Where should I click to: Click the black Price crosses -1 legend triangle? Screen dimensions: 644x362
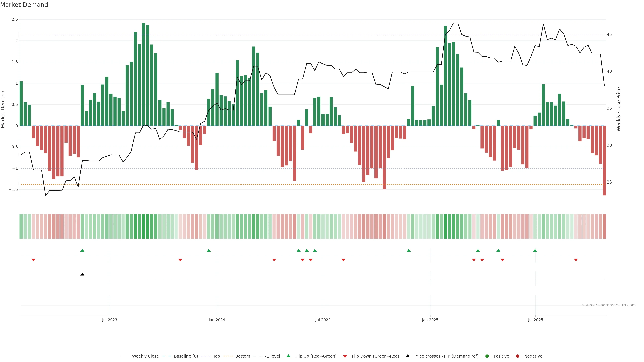coord(408,356)
